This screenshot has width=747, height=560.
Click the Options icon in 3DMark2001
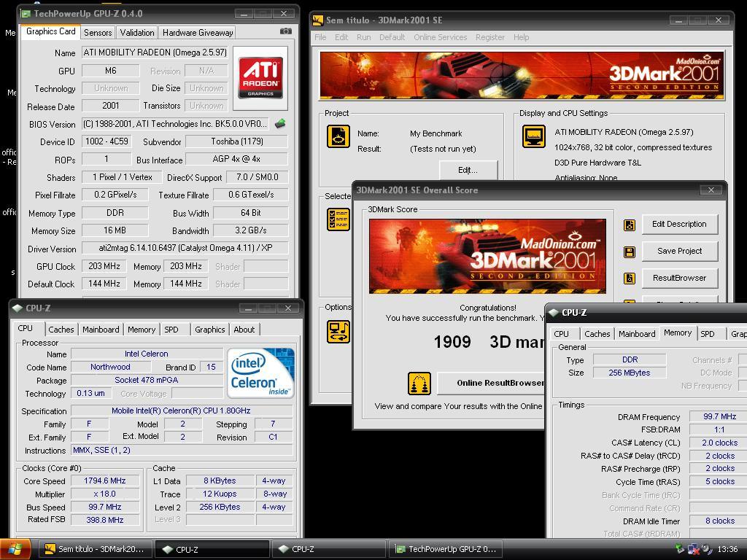pos(338,332)
